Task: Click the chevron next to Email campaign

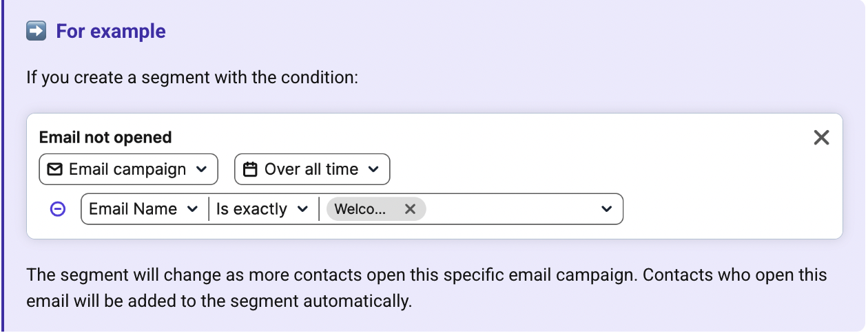Action: point(201,169)
